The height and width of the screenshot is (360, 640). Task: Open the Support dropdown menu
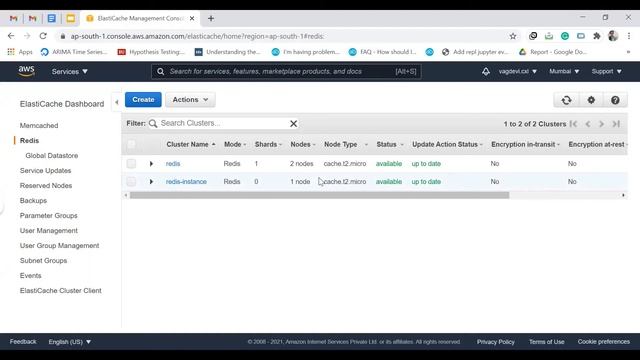(x=607, y=71)
